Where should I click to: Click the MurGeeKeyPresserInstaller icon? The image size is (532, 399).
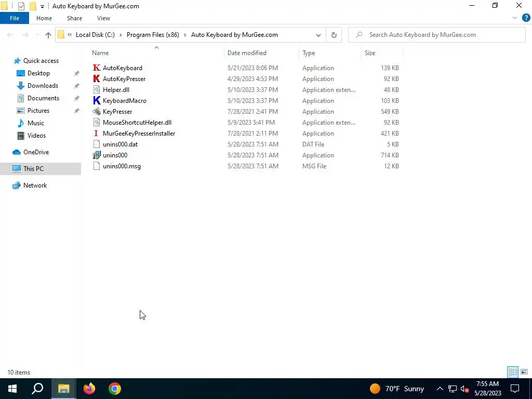point(96,134)
